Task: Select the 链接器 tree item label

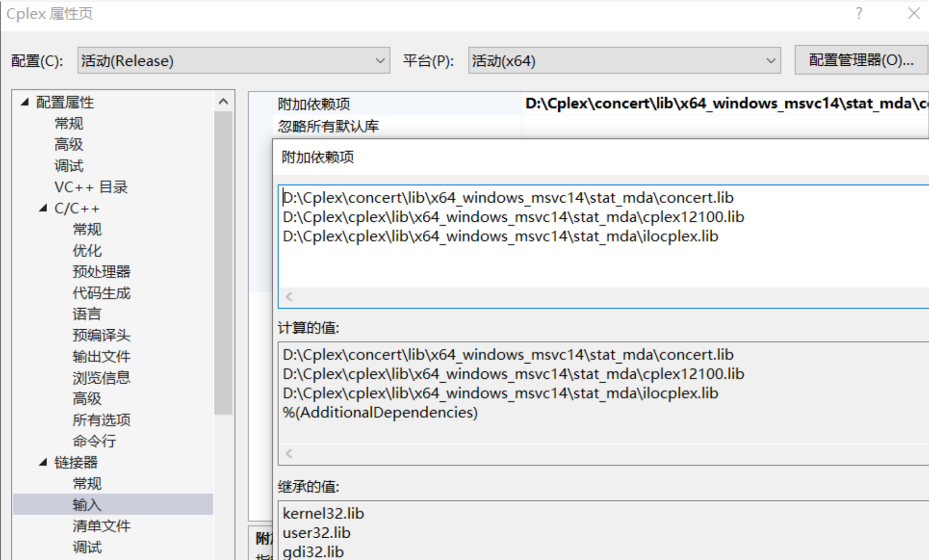Action: (76, 463)
